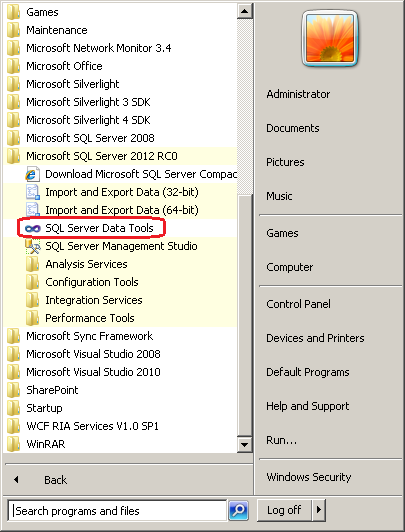The image size is (405, 532).
Task: Select the Configuration Tools label
Action: pyautogui.click(x=92, y=282)
